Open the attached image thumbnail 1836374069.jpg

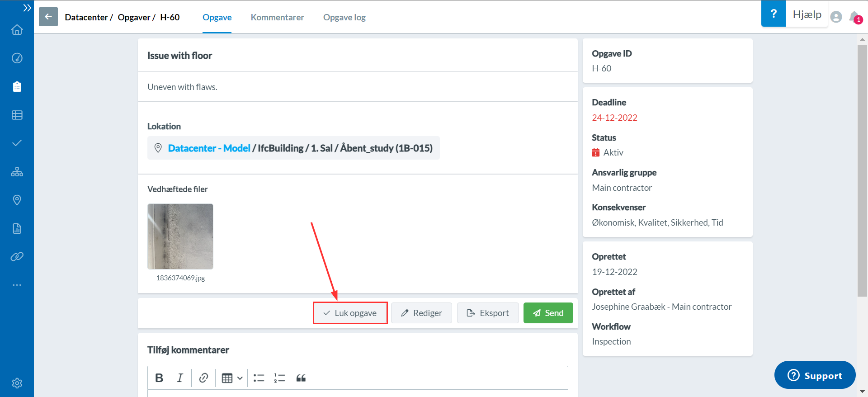pos(180,236)
